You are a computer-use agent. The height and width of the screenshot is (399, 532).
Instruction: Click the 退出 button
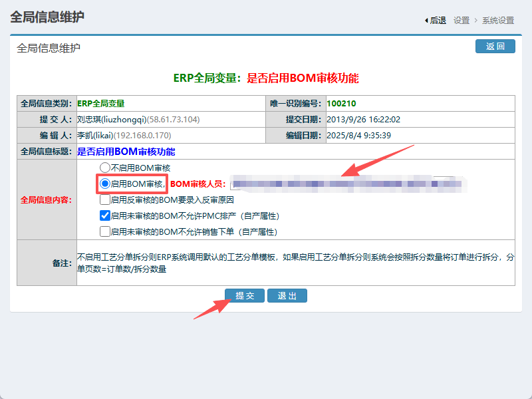tap(287, 295)
